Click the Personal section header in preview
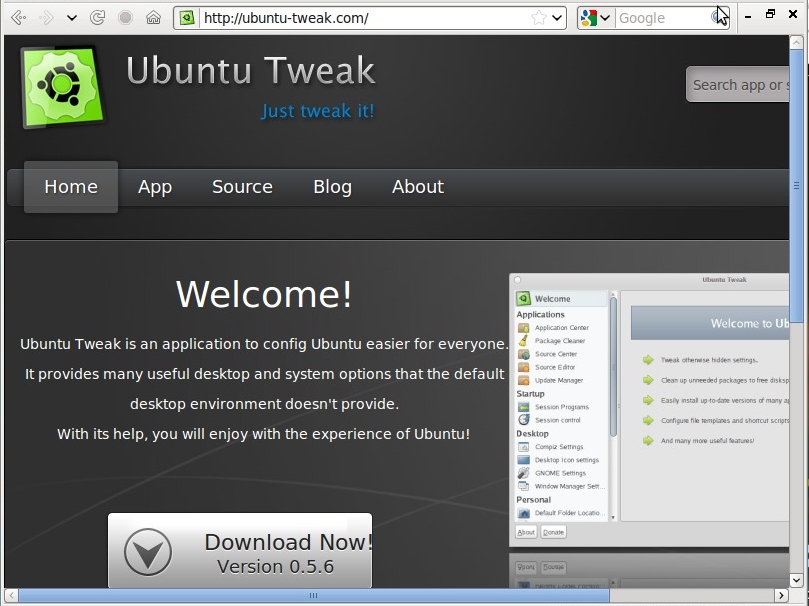 [533, 500]
